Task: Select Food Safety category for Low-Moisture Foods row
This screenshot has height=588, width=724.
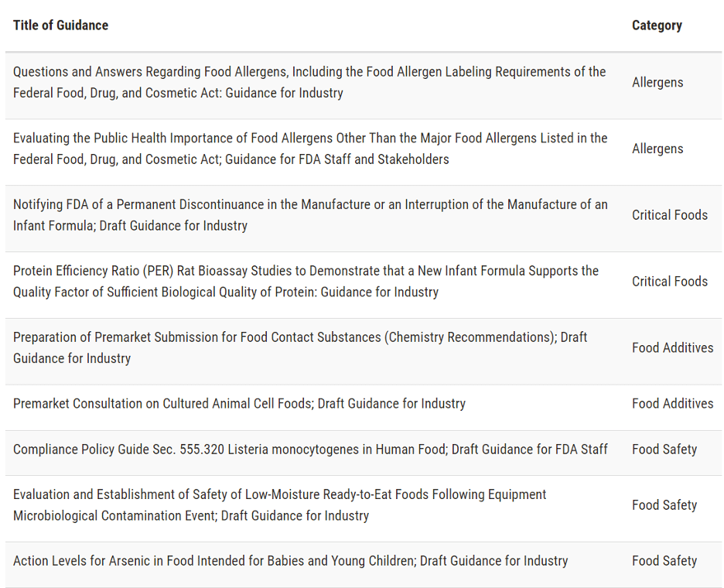Action: click(x=664, y=505)
